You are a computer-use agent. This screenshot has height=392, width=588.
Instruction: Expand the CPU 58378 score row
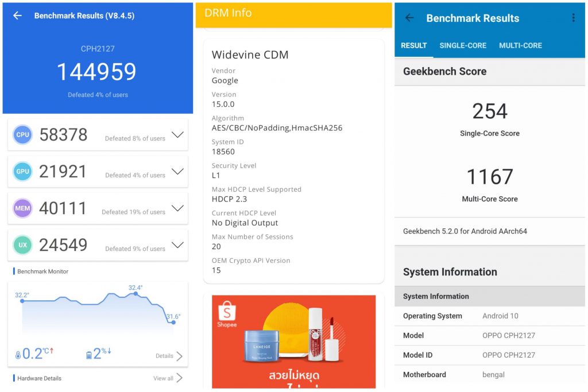177,134
